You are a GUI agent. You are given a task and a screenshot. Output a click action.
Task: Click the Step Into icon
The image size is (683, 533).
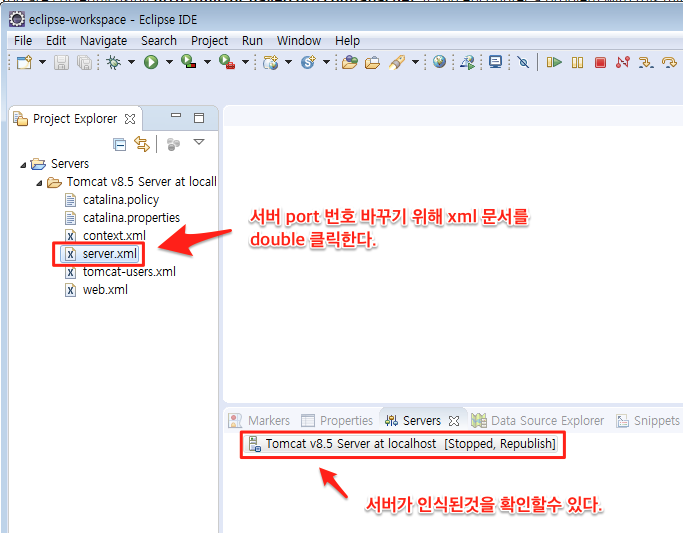[646, 62]
